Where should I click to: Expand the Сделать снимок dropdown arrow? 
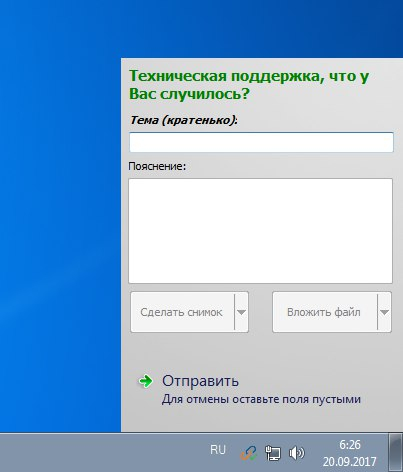241,312
